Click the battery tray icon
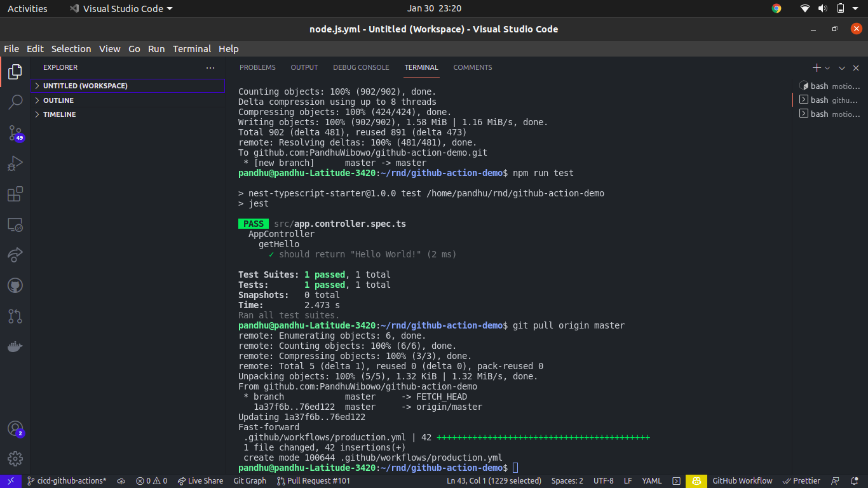Viewport: 868px width, 488px height. point(840,9)
